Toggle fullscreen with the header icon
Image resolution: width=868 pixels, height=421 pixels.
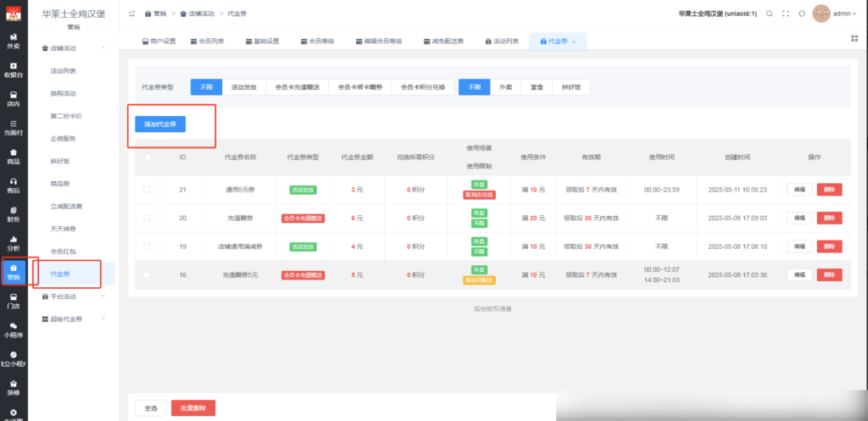click(786, 14)
